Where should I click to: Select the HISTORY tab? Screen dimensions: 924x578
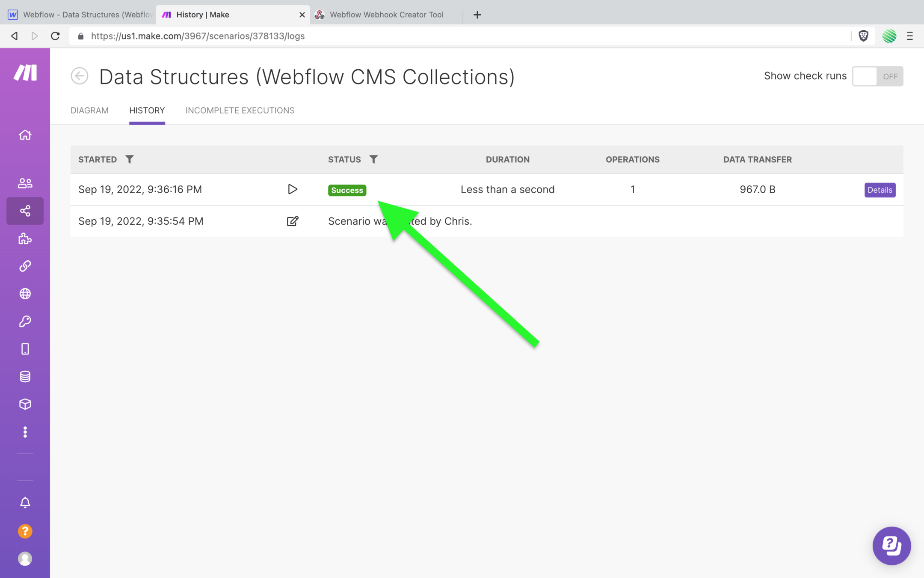(147, 110)
